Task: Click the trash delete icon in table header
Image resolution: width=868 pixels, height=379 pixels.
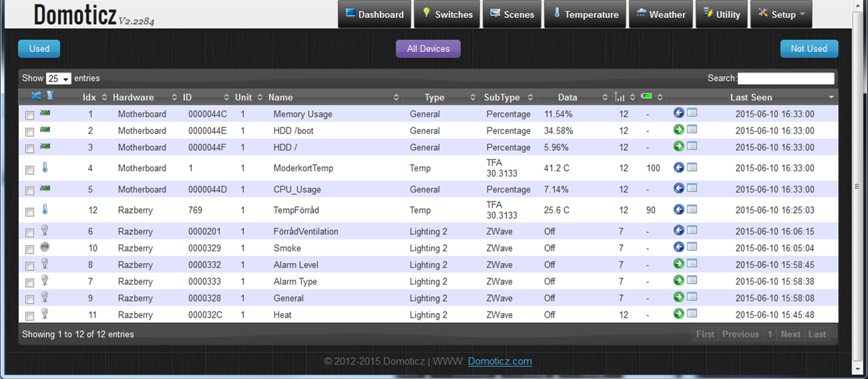Action: (49, 96)
